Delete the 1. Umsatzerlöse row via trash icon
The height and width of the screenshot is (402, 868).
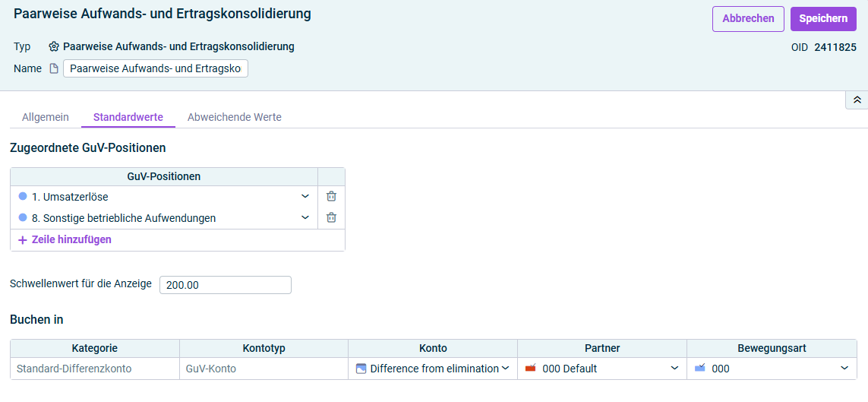coord(331,196)
